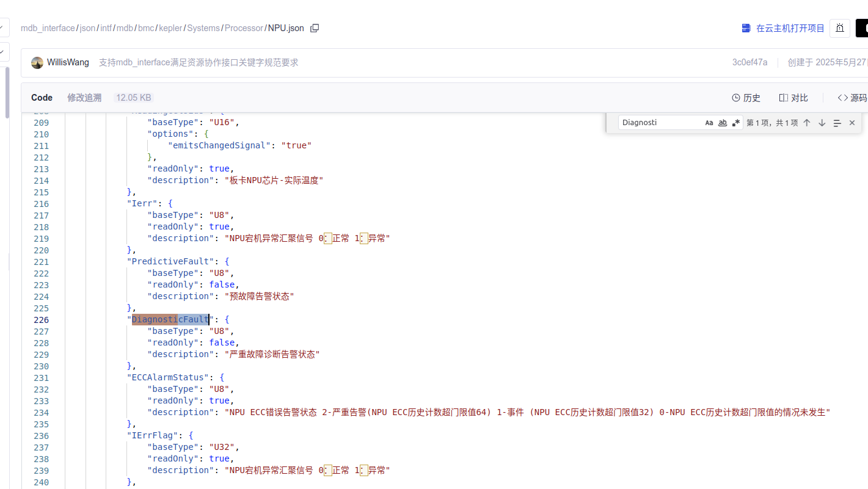Copy the NPU.json file path
Image resolution: width=868 pixels, height=489 pixels.
click(x=315, y=28)
